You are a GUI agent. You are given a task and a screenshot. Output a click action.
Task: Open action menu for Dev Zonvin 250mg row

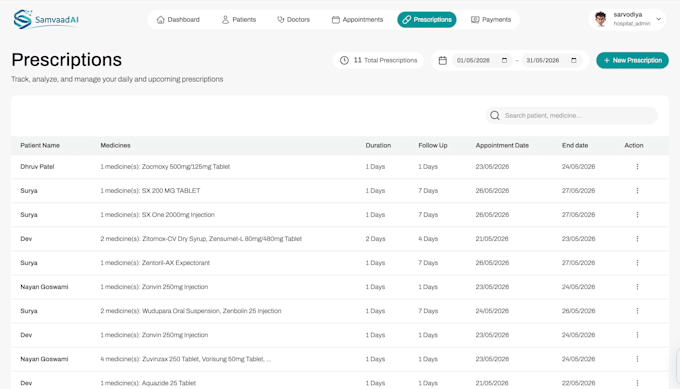point(637,335)
